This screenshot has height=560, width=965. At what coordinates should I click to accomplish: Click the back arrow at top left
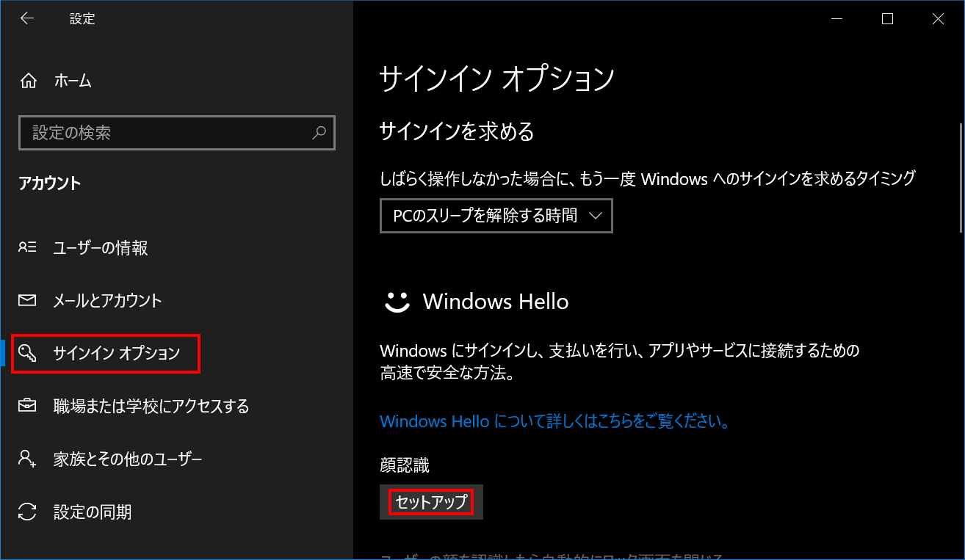click(x=26, y=18)
